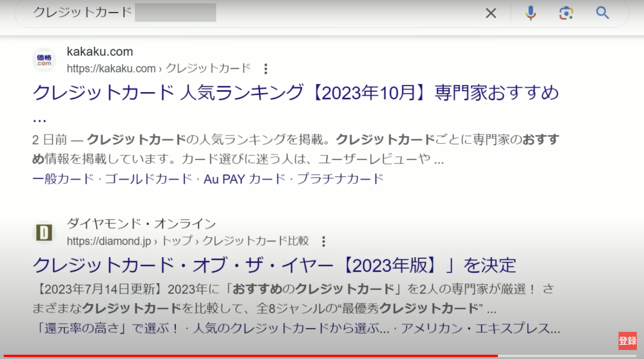Submit search with the magnifying glass icon

(602, 13)
